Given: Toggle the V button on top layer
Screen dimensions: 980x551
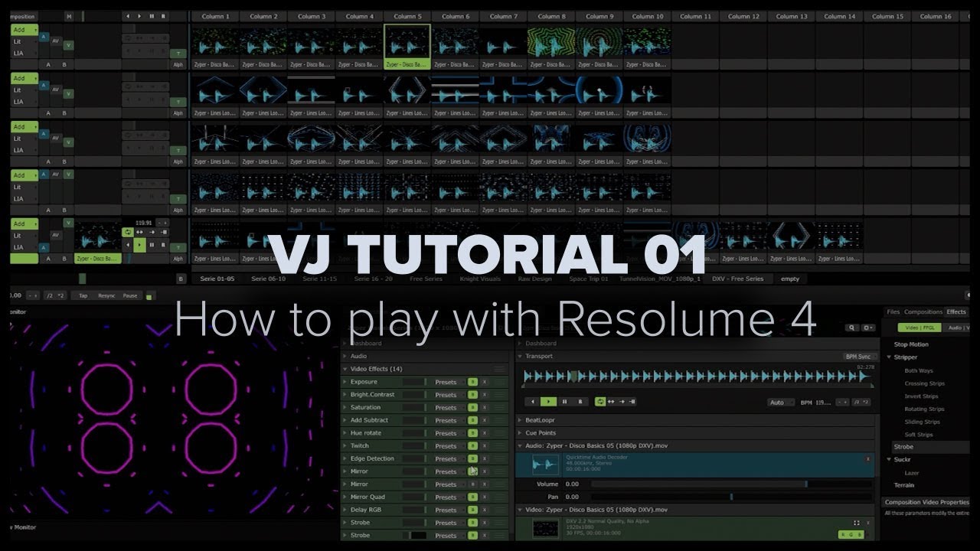Looking at the screenshot, I should coord(68,45).
